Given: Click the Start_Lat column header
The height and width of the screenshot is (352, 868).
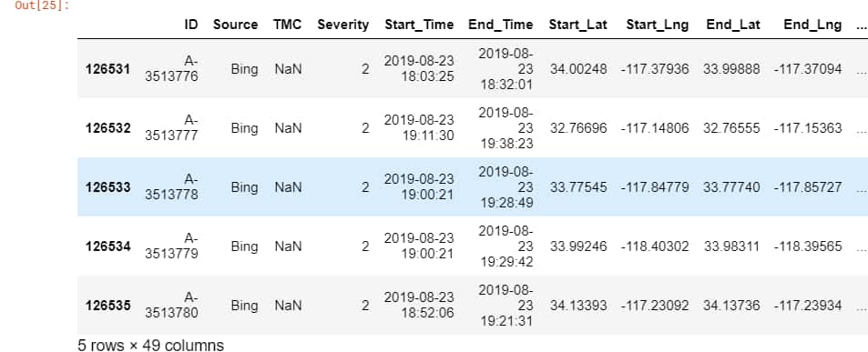Looking at the screenshot, I should (578, 25).
